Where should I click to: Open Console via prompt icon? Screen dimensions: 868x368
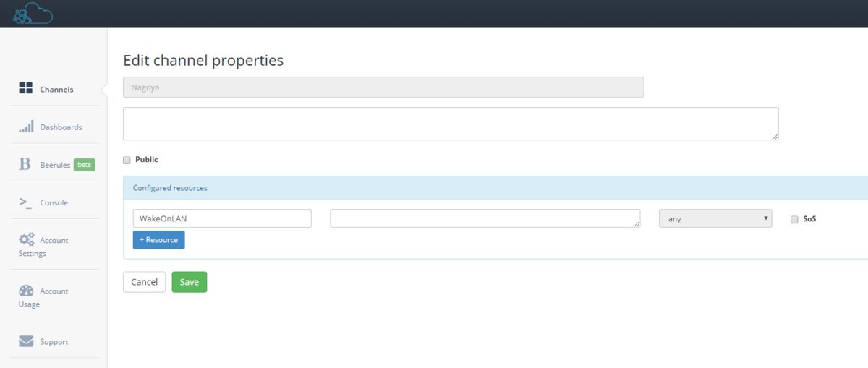pos(25,202)
